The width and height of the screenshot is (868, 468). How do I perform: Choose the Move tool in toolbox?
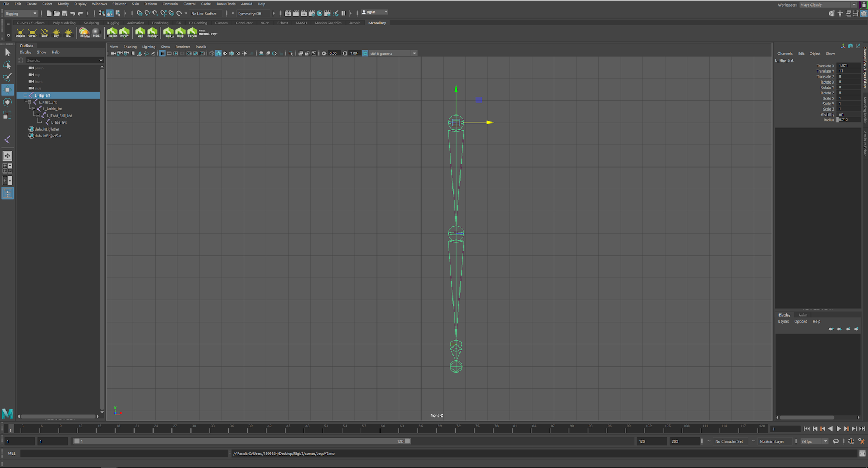coord(8,89)
